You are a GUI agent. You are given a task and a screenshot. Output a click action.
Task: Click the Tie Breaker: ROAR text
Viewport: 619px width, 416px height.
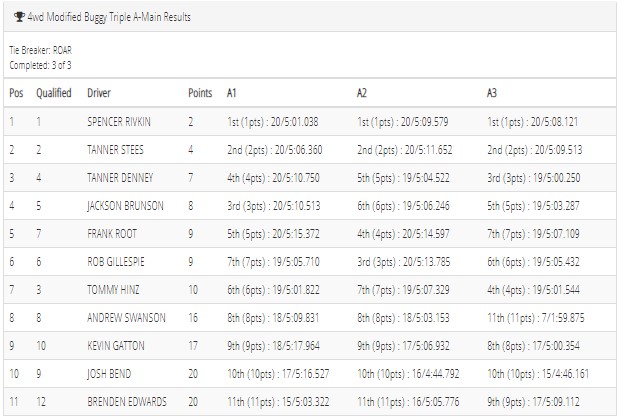click(41, 51)
